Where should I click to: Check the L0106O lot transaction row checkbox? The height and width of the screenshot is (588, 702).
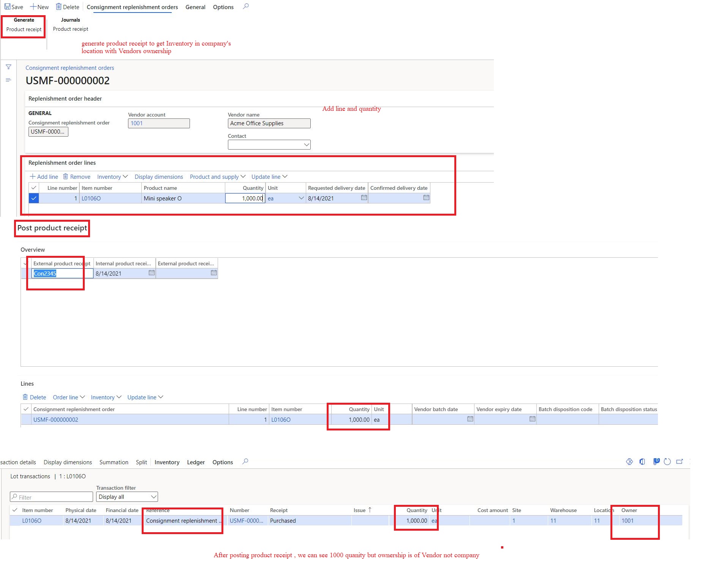[15, 520]
